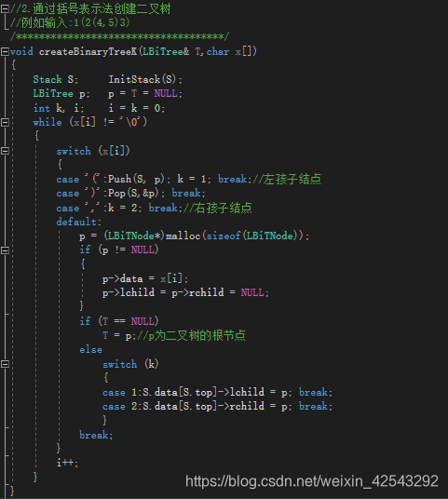Collapse the createBinaryTreeK function fold marker

click(5, 51)
